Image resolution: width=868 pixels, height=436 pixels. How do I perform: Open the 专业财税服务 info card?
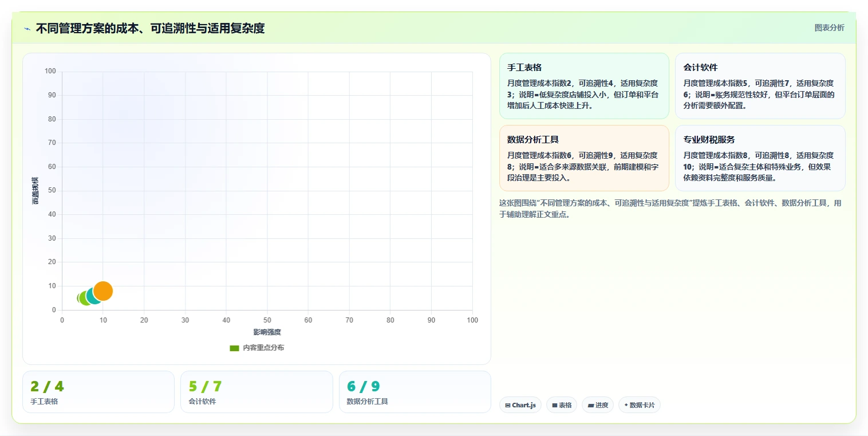tap(760, 158)
